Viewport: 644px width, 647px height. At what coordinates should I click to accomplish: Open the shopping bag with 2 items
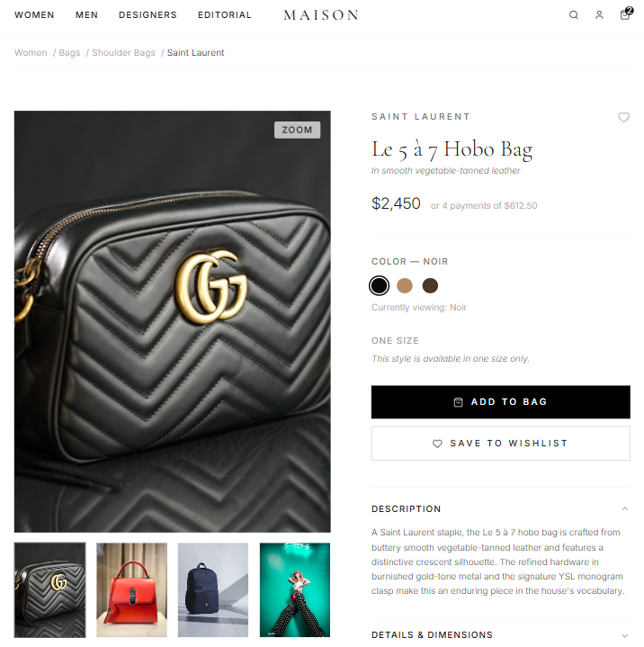[x=625, y=14]
